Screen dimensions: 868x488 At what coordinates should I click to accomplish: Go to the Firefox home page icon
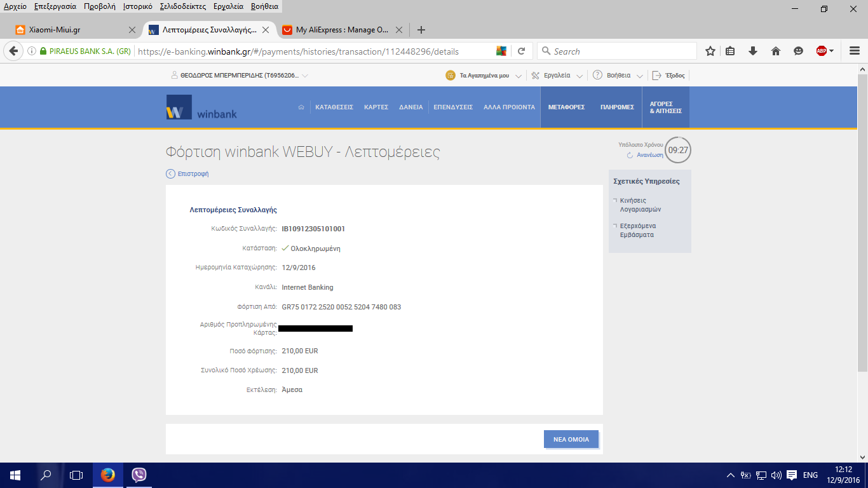click(x=776, y=51)
